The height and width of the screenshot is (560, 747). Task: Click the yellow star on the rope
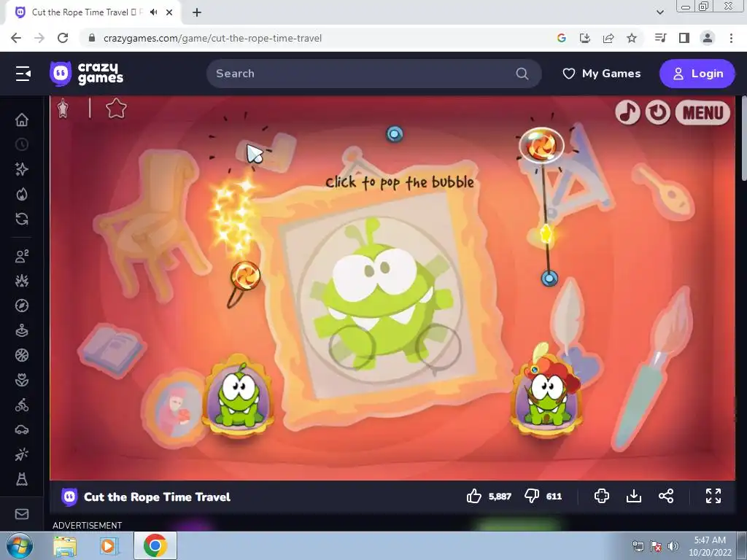tap(546, 234)
